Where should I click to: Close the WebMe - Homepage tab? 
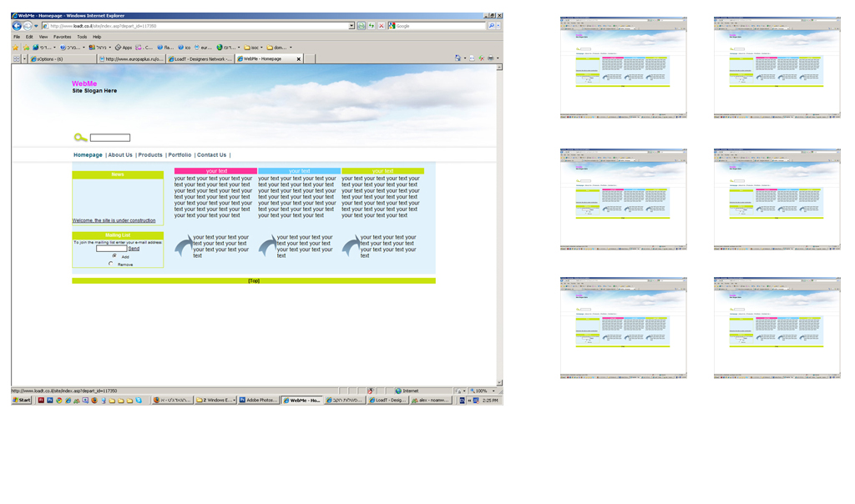[x=298, y=59]
